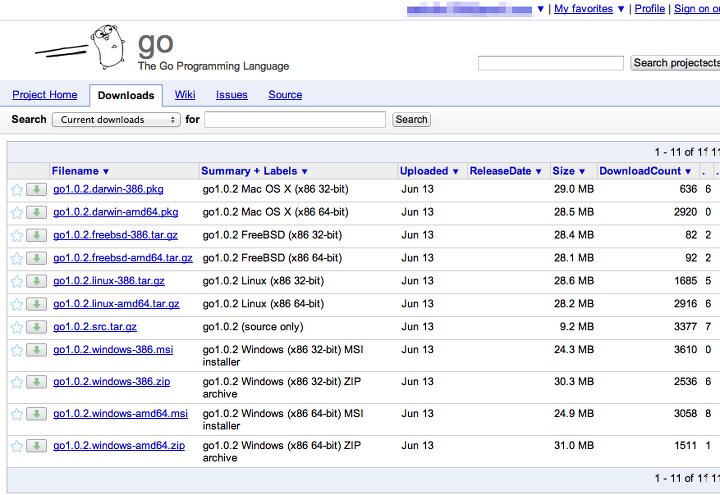This screenshot has width=720, height=495.
Task: Open go1.0.2.windows-amd64.msi file link
Action: tap(120, 413)
